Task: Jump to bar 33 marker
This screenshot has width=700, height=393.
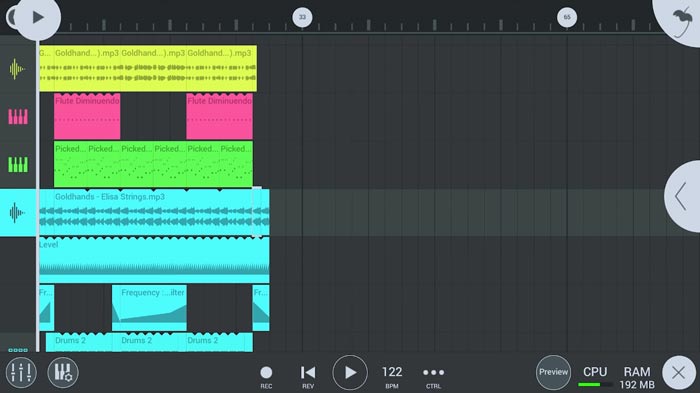Action: point(302,17)
